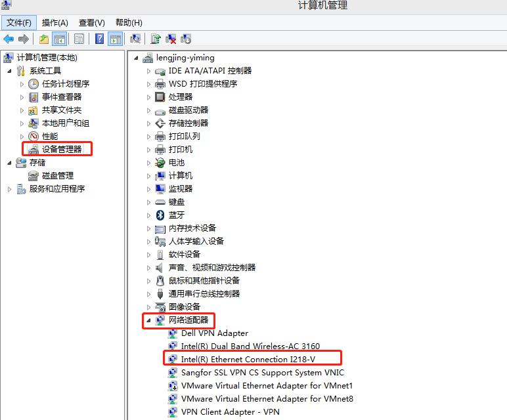Expand IDE ATA/ATAPI 控制器 category

tap(148, 71)
